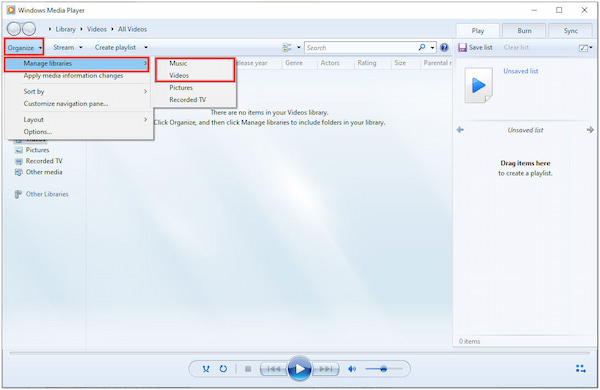The image size is (600, 390).
Task: Click All Videos in the breadcrumb
Action: tap(132, 29)
